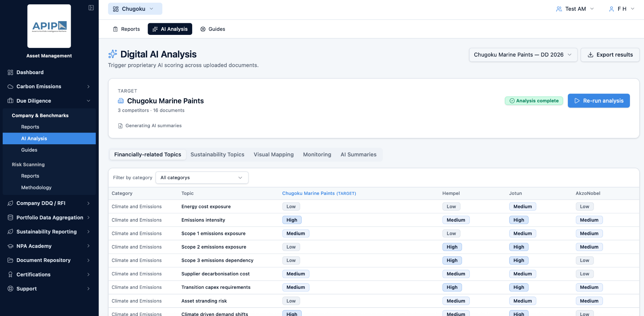644x316 pixels.
Task: Click the Certifications badge icon
Action: click(10, 274)
